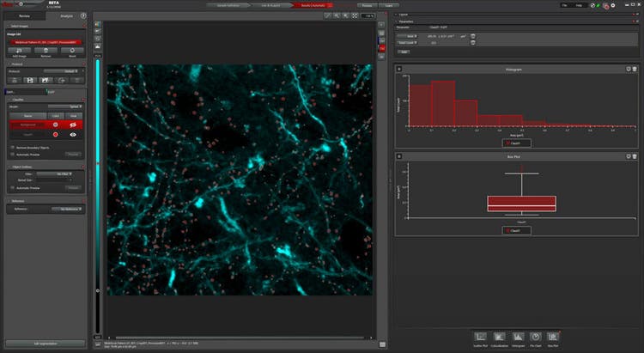
Task: Click the Kernel Size field
Action: (54, 180)
